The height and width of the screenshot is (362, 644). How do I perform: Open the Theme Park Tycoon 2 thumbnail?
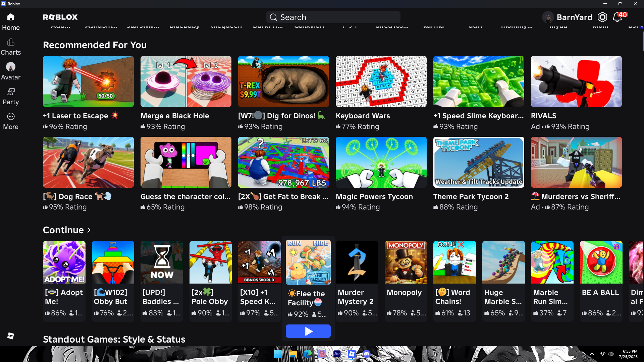coord(479,162)
